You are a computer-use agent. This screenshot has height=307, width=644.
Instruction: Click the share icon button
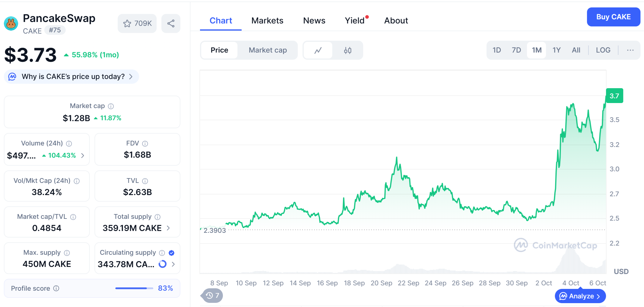(171, 23)
